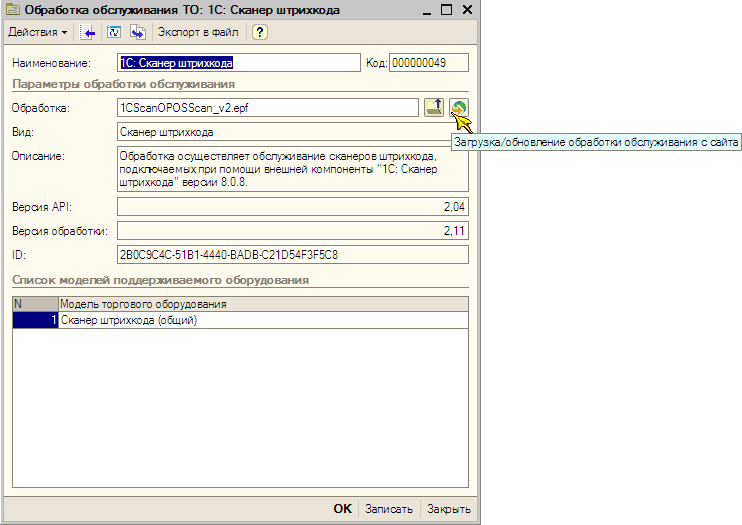Click the Вид field Сканер штрихкода

(x=292, y=131)
